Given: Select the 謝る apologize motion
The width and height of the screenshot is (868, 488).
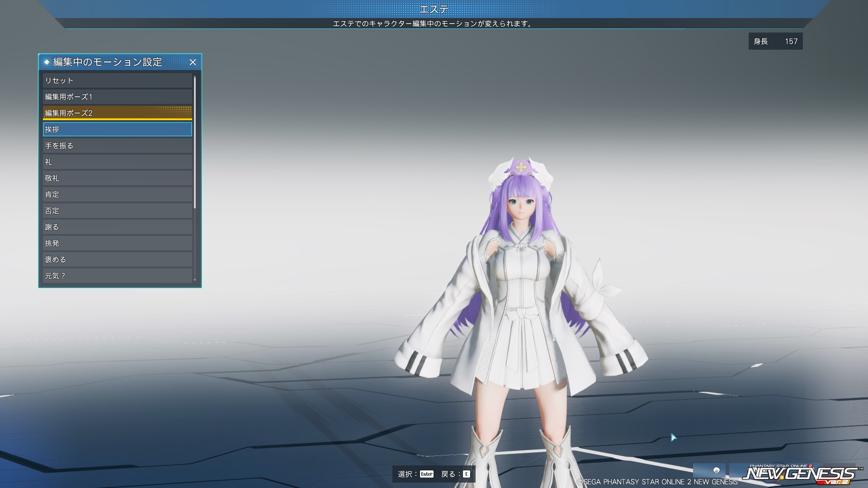Looking at the screenshot, I should coord(118,227).
